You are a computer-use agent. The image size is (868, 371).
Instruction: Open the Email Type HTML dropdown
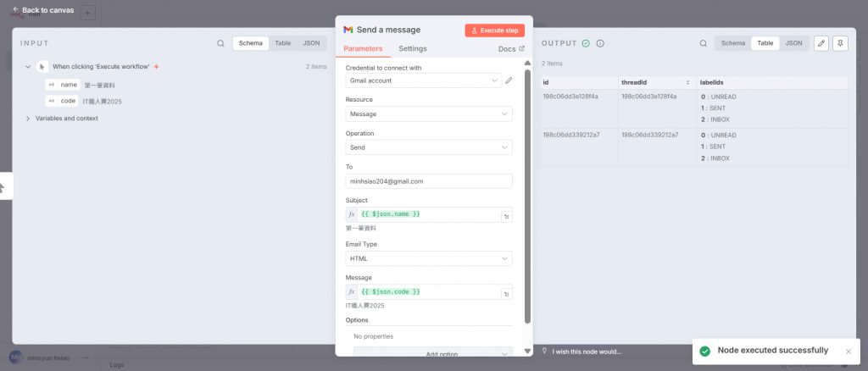coord(428,258)
